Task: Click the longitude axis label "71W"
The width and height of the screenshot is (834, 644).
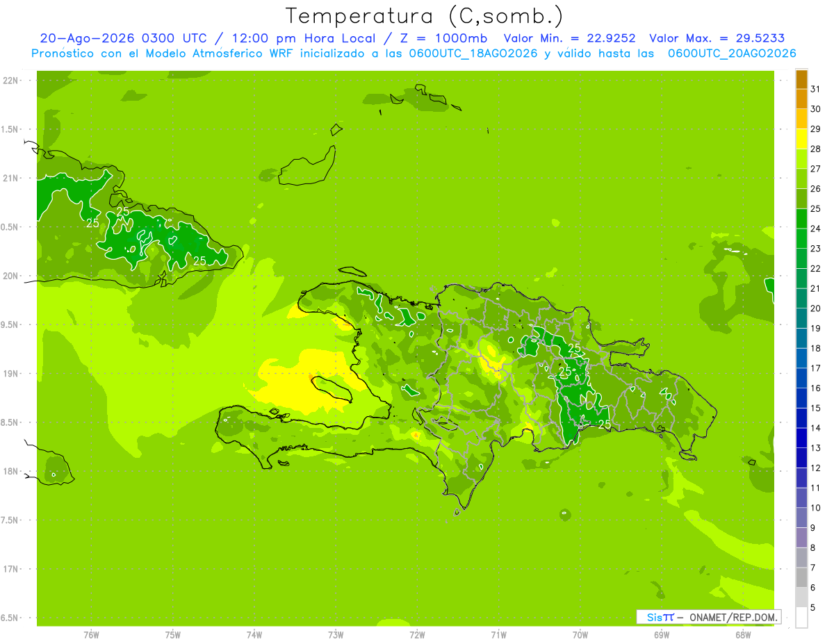Action: (x=498, y=635)
